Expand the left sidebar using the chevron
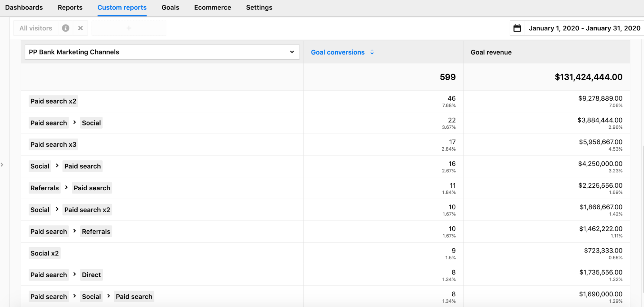 click(2, 165)
